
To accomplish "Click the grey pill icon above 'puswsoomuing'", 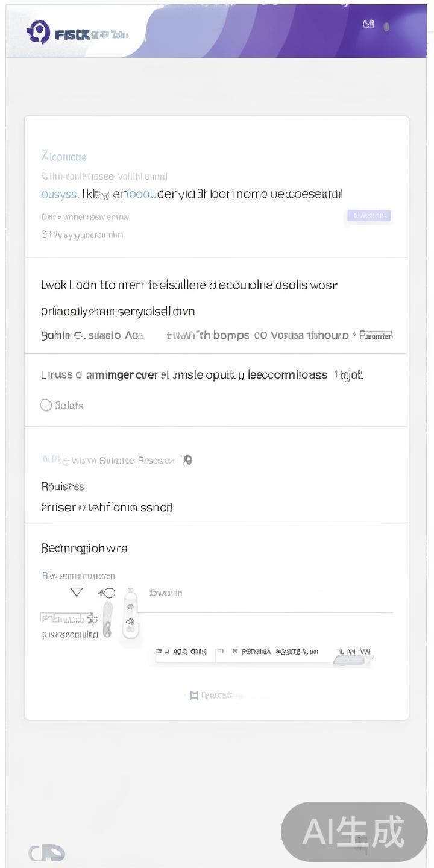I will click(x=107, y=619).
